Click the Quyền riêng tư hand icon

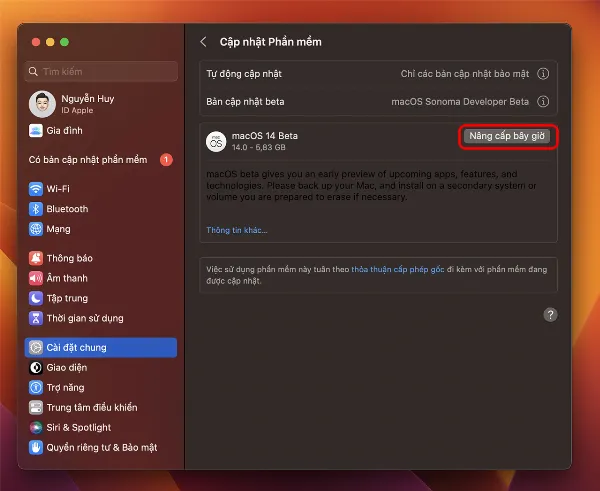point(36,447)
